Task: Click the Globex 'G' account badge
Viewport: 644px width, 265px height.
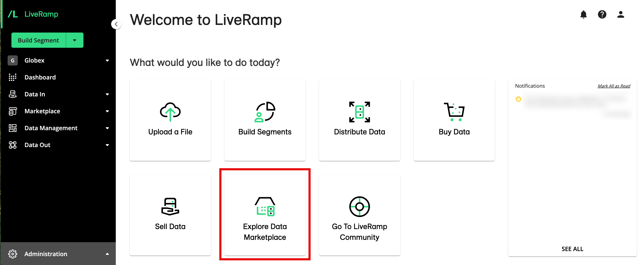Action: click(12, 60)
